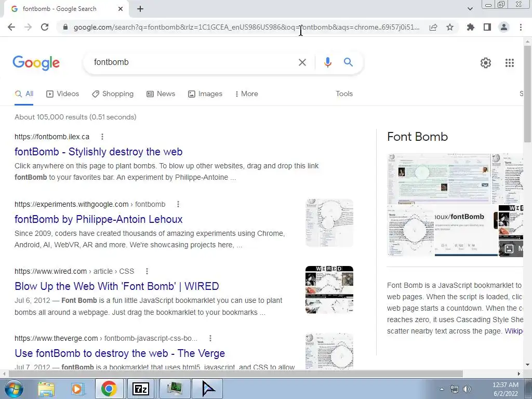The height and width of the screenshot is (399, 532).
Task: Open the Windows Start menu
Action: (x=14, y=389)
